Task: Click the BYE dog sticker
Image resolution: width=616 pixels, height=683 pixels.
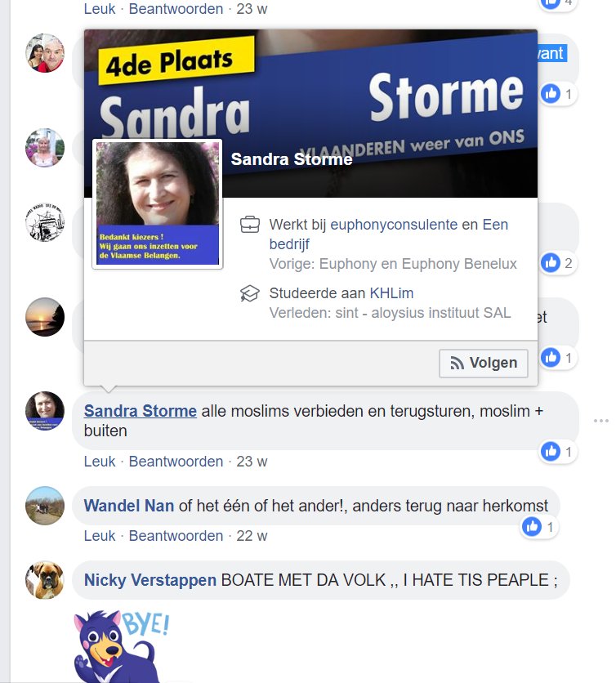Action: (x=122, y=646)
